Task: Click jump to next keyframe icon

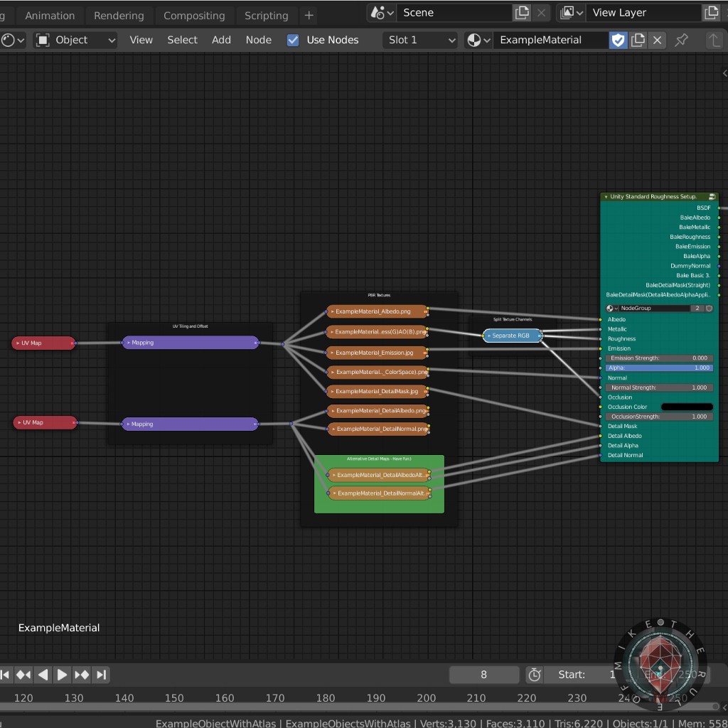Action: pos(82,675)
